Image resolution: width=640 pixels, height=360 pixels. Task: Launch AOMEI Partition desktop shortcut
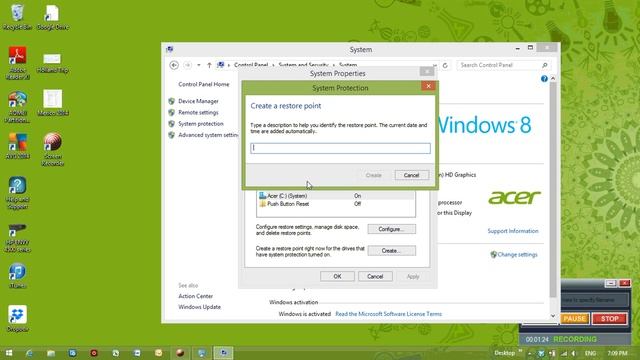pyautogui.click(x=18, y=107)
